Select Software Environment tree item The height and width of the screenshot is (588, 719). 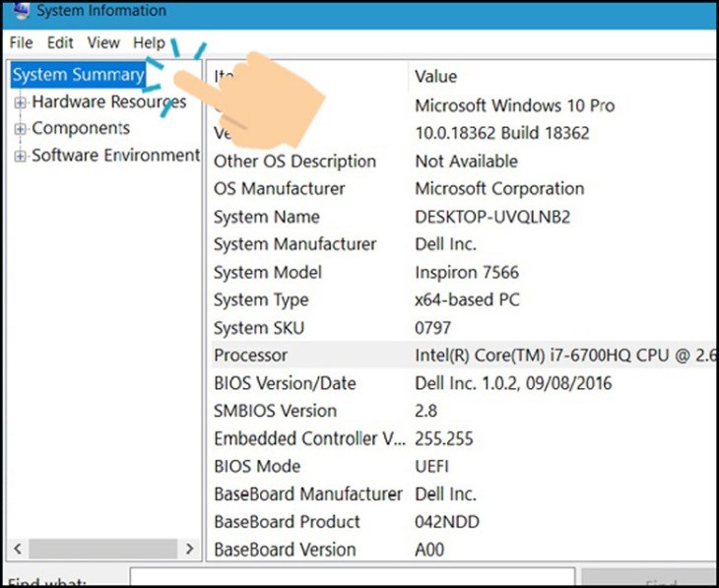(115, 155)
